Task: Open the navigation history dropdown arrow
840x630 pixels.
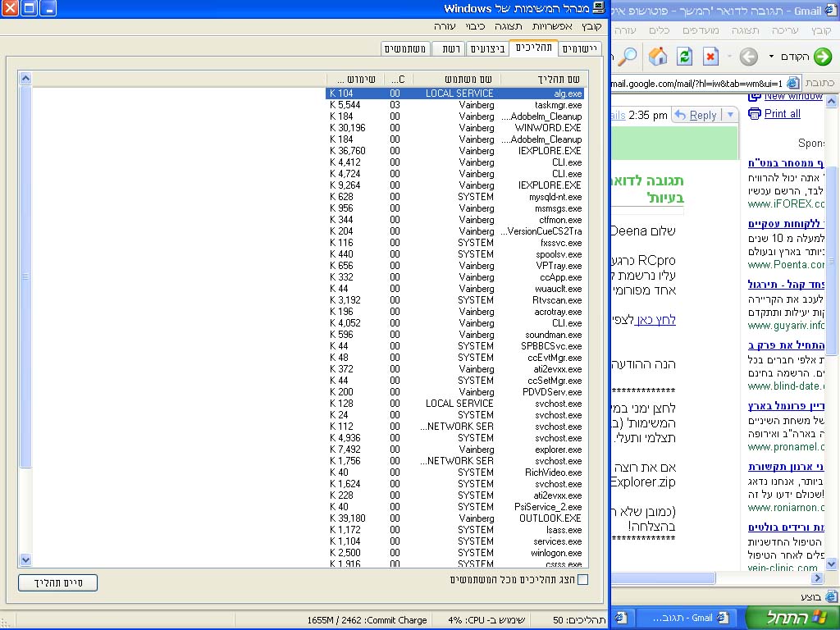Action: click(771, 57)
